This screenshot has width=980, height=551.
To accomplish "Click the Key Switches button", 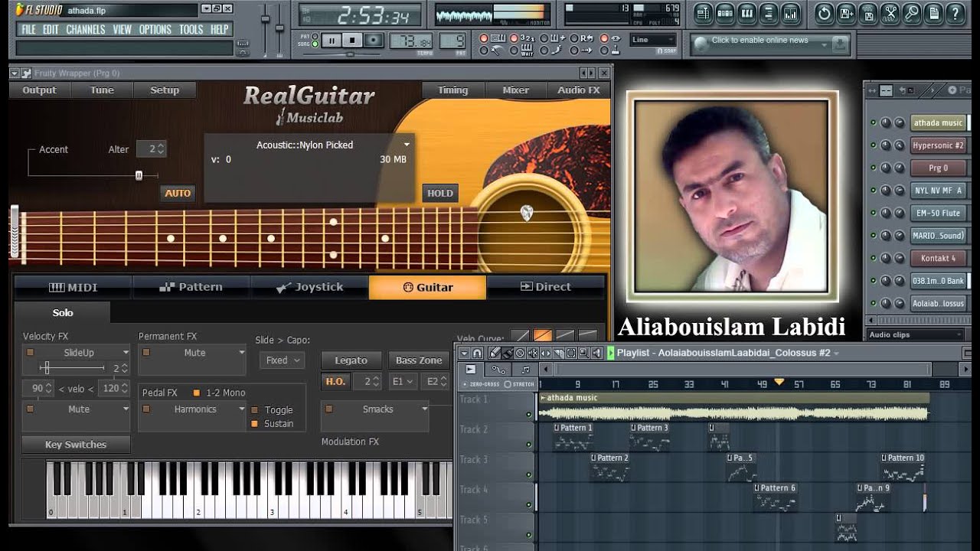I will click(76, 445).
